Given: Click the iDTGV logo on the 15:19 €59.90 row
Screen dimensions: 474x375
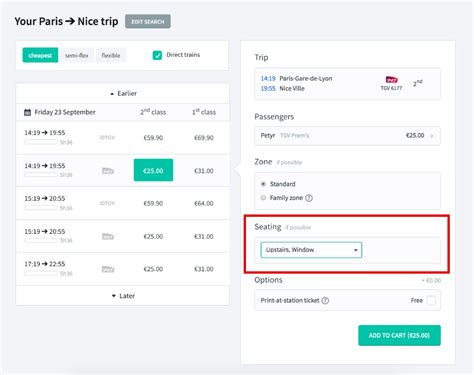Looking at the screenshot, I should (x=107, y=203).
